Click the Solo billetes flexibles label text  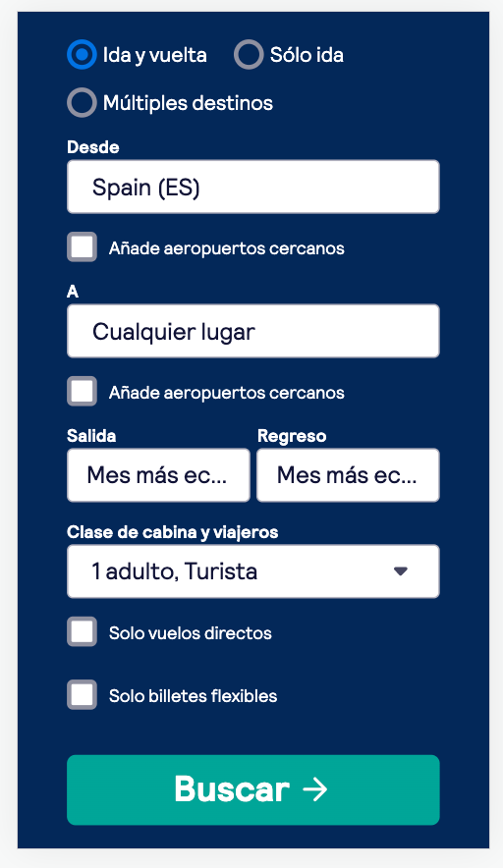click(193, 696)
